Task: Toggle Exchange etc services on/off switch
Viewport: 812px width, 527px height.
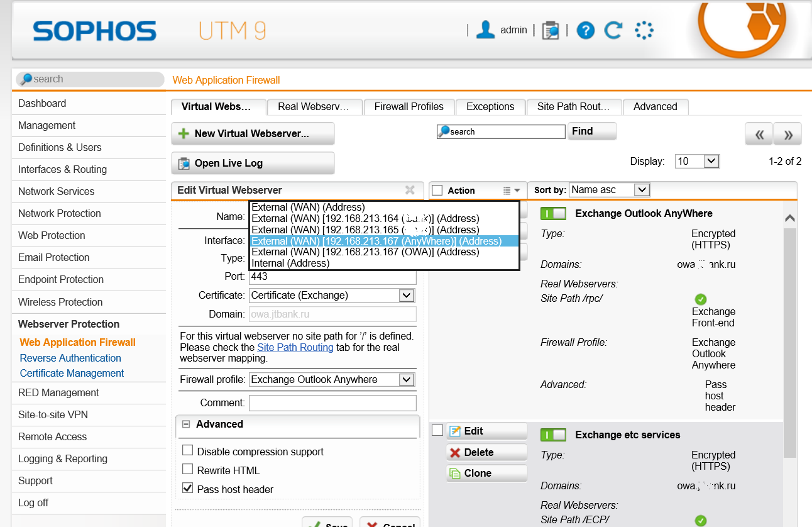Action: 553,435
